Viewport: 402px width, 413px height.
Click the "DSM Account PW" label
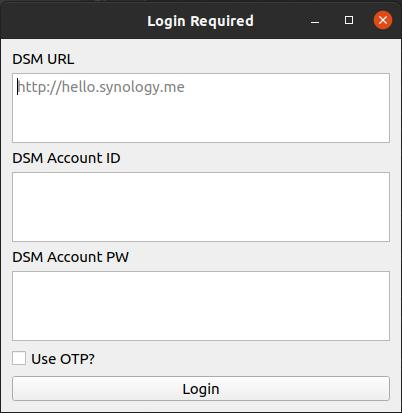click(x=70, y=257)
